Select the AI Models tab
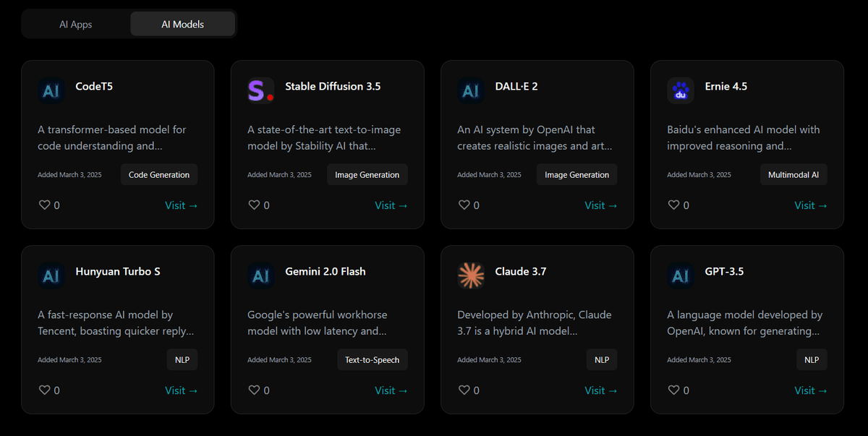This screenshot has width=868, height=436. (182, 24)
